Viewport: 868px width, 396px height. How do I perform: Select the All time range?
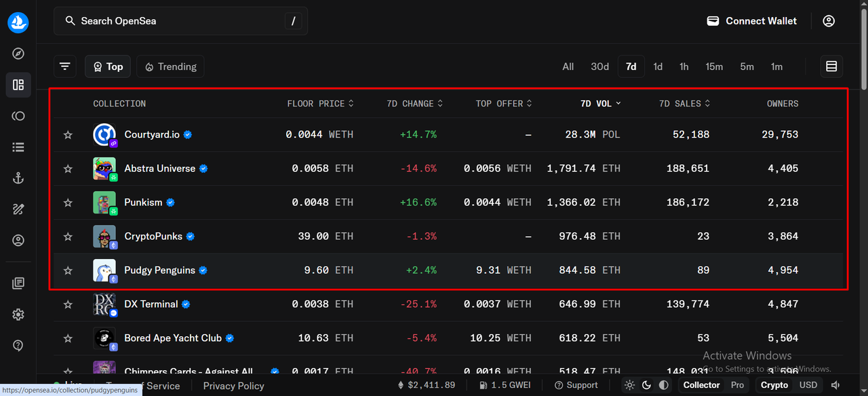[x=568, y=66]
